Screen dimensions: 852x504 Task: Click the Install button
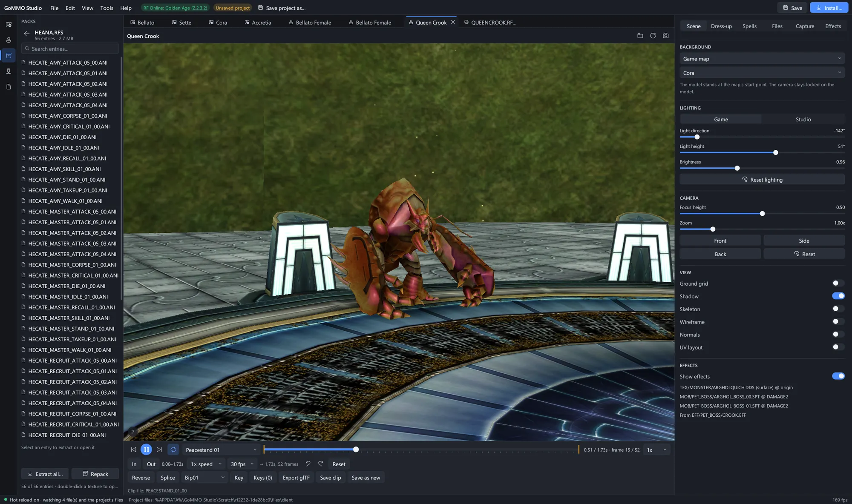[829, 8]
